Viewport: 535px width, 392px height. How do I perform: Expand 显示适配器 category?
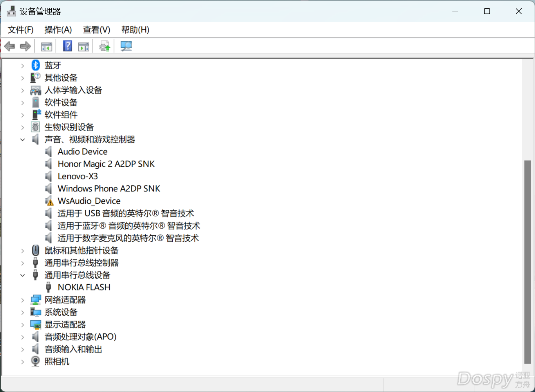23,325
